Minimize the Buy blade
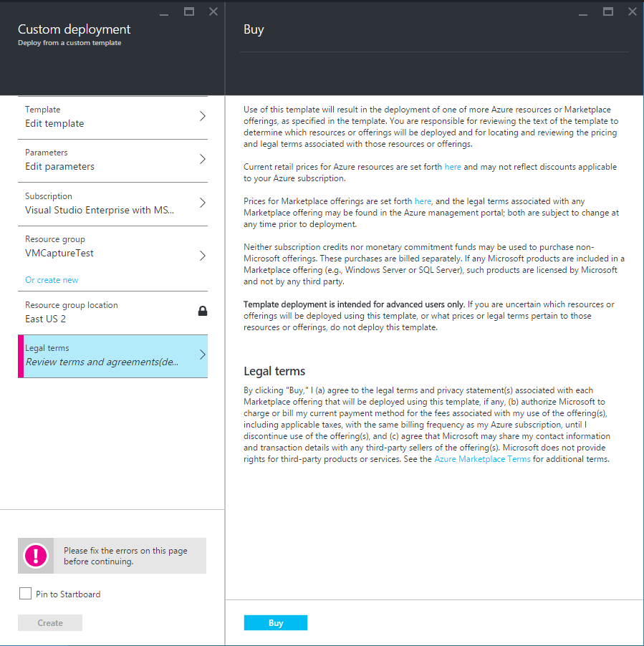 tap(582, 15)
